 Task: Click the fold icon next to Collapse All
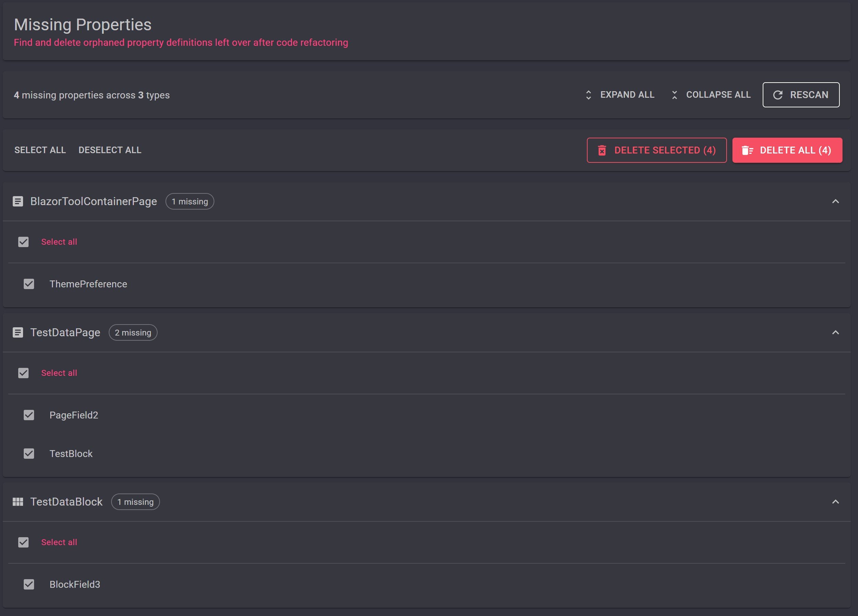(x=675, y=95)
